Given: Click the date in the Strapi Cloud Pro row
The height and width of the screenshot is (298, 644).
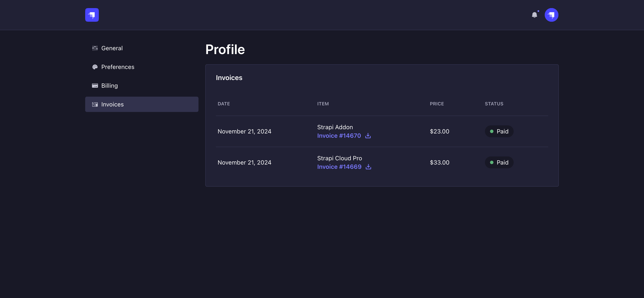Looking at the screenshot, I should pyautogui.click(x=244, y=162).
